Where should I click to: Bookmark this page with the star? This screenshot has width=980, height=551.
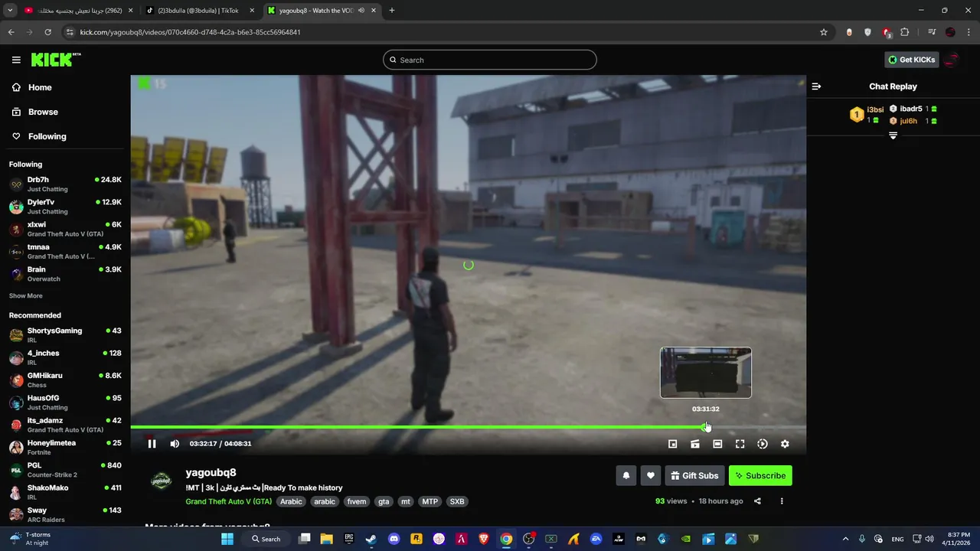824,32
